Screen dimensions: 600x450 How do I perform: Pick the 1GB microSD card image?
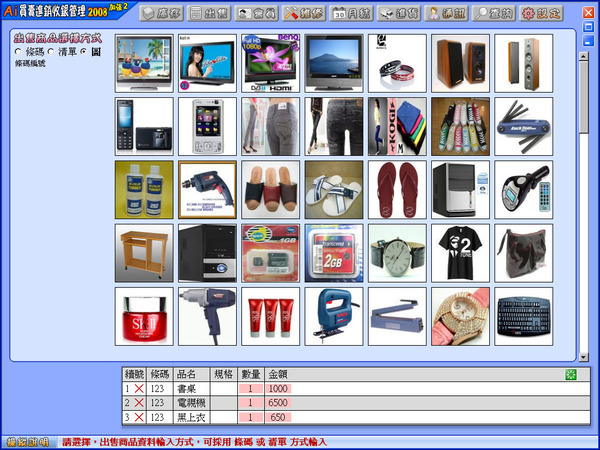pyautogui.click(x=271, y=253)
